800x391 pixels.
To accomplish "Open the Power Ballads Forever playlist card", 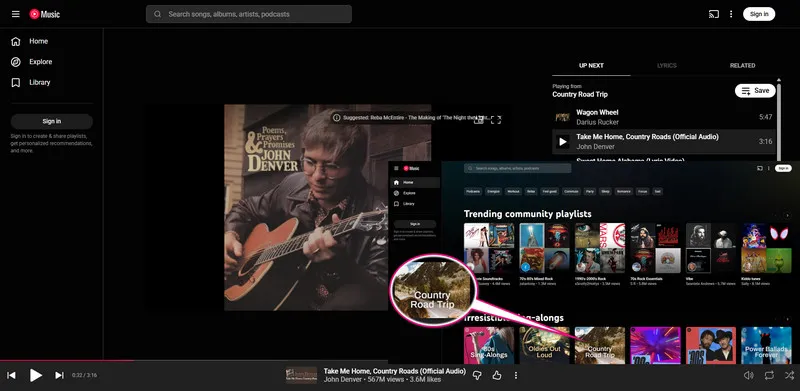I will 766,346.
